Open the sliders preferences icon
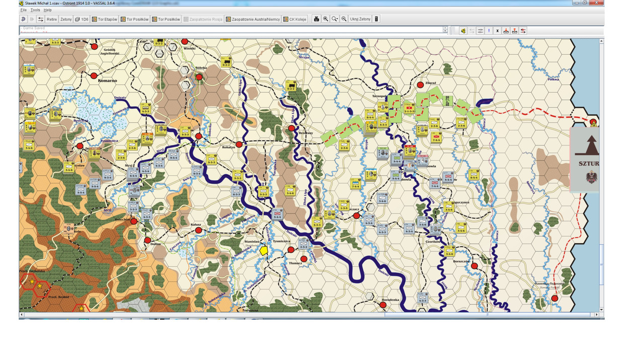The image size is (644, 349). point(480,31)
